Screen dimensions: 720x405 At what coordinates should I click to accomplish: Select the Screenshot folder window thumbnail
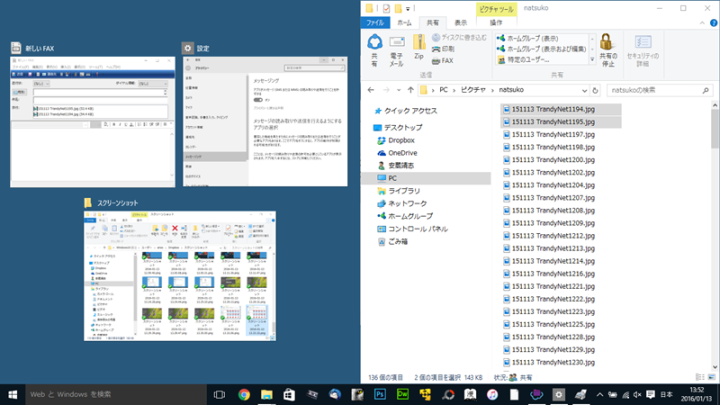(180, 276)
